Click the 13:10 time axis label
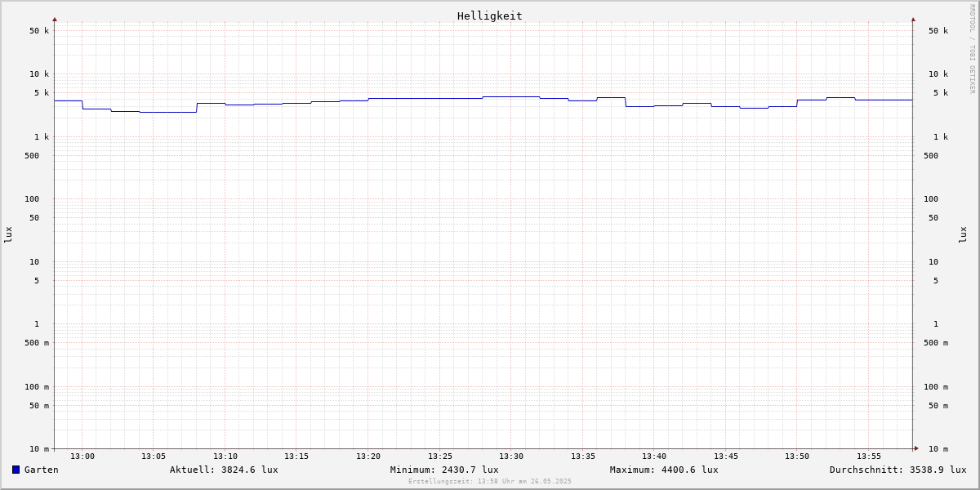 coord(225,457)
